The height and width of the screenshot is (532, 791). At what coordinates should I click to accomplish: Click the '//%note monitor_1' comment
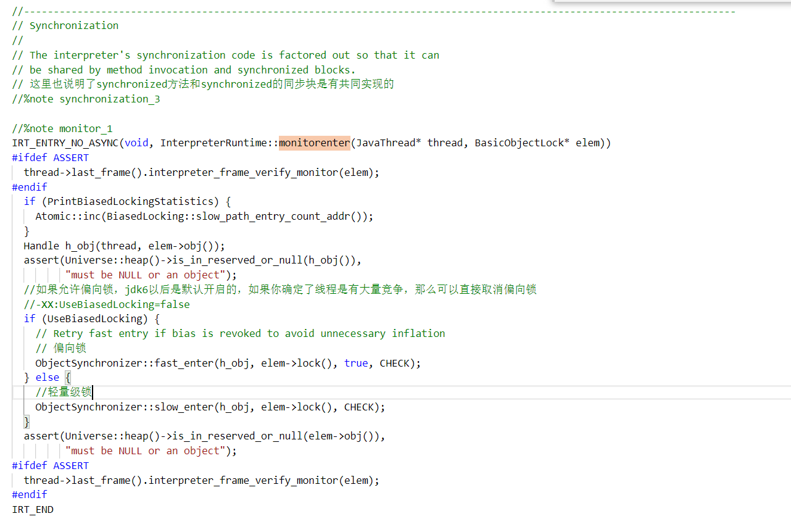(62, 128)
